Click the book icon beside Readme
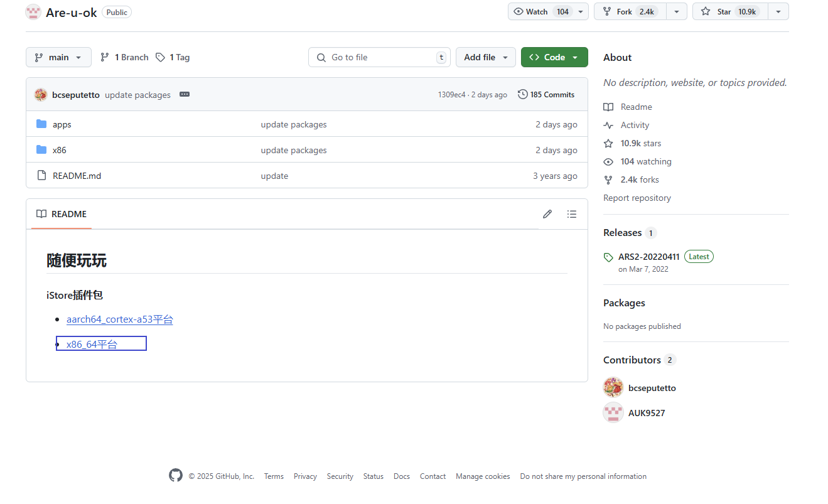This screenshot has width=828, height=504. 608,107
